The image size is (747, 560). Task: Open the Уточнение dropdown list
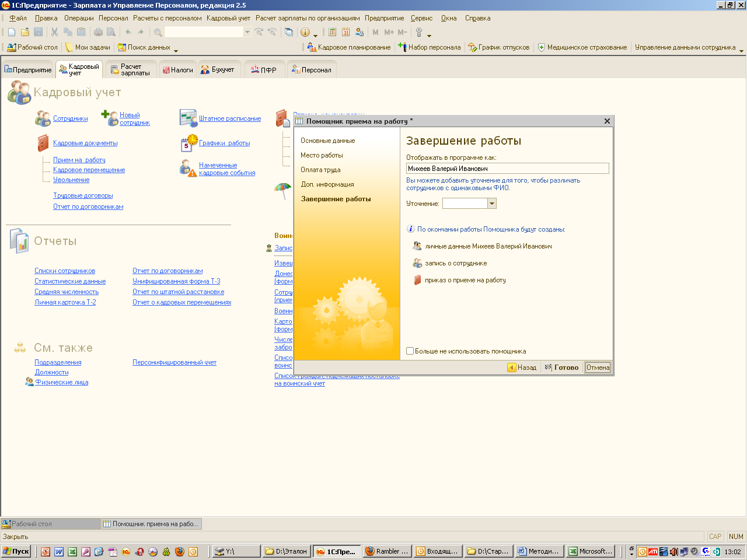tap(491, 204)
